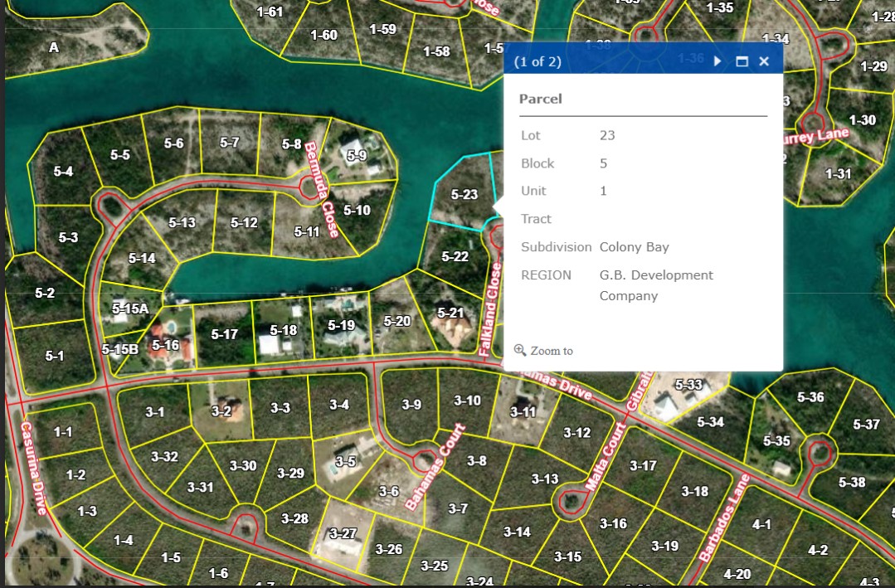This screenshot has width=895, height=588.
Task: Select parcel 5-11 on the map
Action: click(x=307, y=231)
